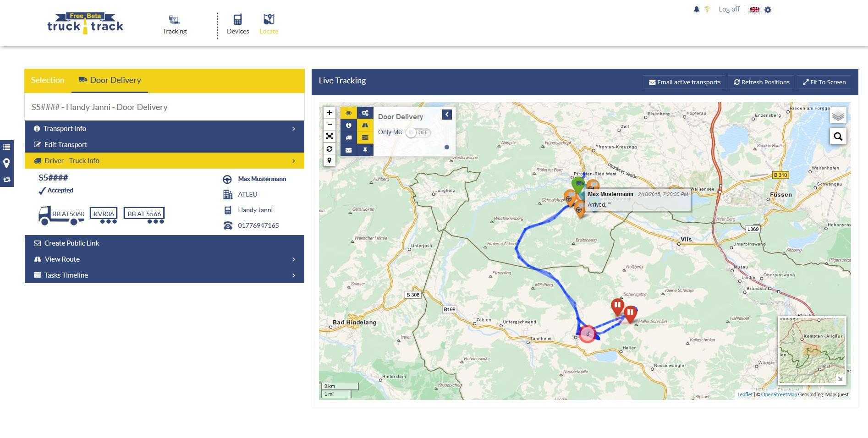Click the green truck marker on map

tap(578, 185)
